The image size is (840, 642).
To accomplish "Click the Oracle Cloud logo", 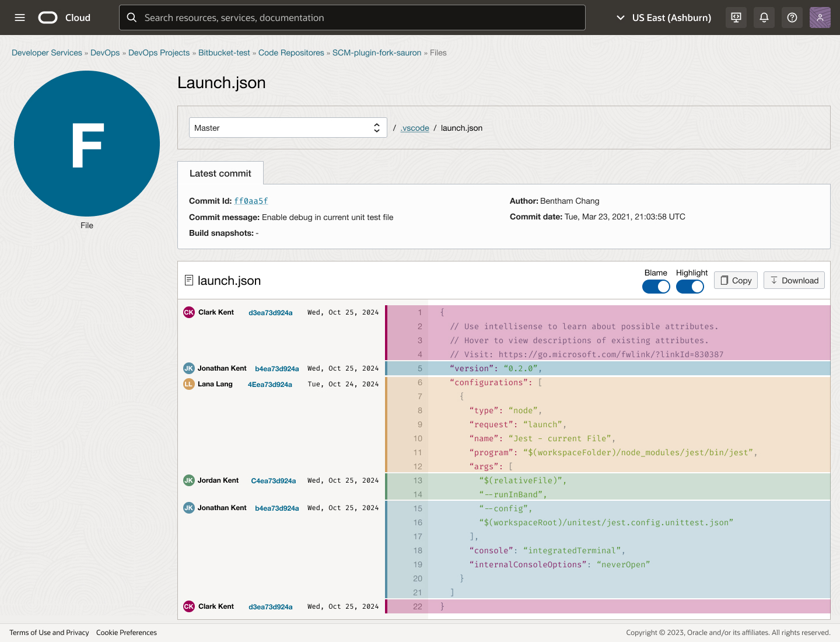I will (x=48, y=18).
